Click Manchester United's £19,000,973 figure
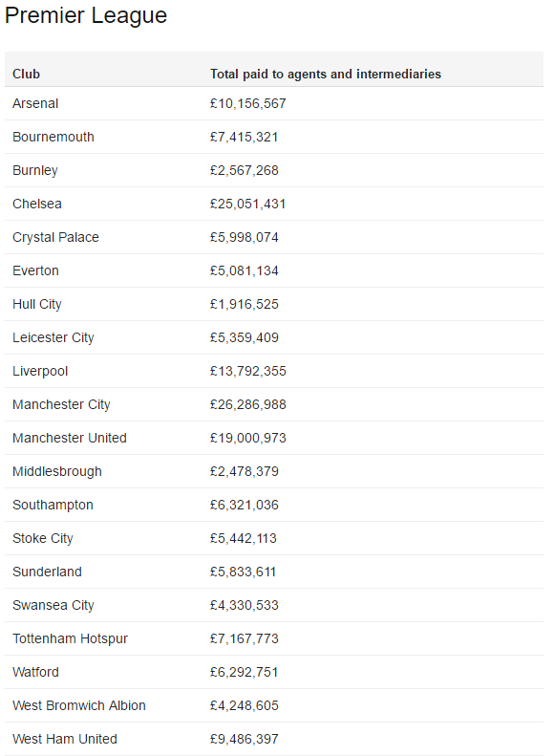554x756 pixels. tap(247, 439)
